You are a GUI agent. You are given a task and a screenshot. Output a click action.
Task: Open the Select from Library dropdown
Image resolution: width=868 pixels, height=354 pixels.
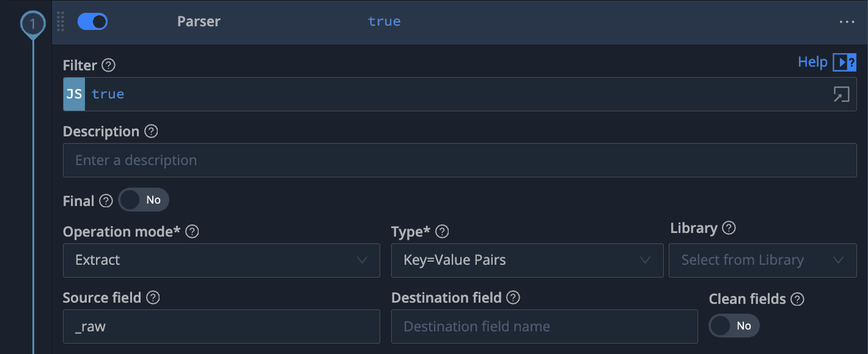(762, 260)
